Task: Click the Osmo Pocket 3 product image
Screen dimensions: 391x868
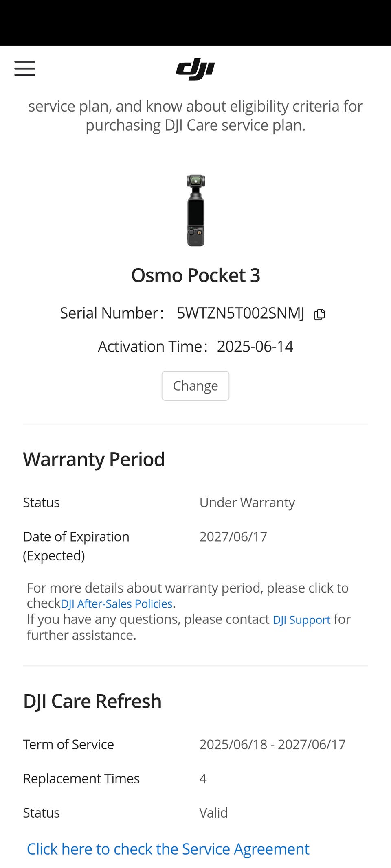Action: (x=195, y=210)
